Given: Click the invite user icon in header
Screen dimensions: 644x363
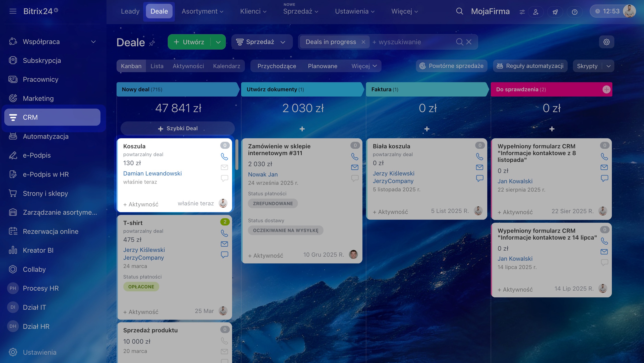Looking at the screenshot, I should (x=536, y=12).
